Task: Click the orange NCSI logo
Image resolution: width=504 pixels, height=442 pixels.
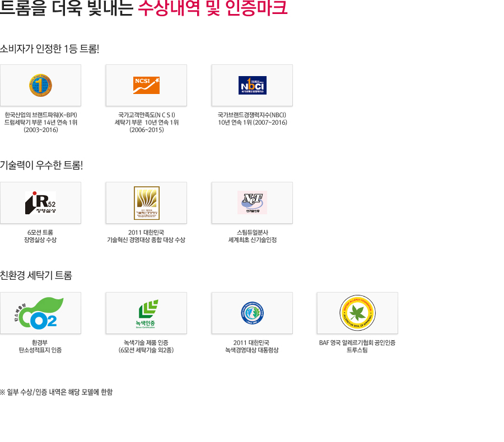Action: click(x=146, y=86)
